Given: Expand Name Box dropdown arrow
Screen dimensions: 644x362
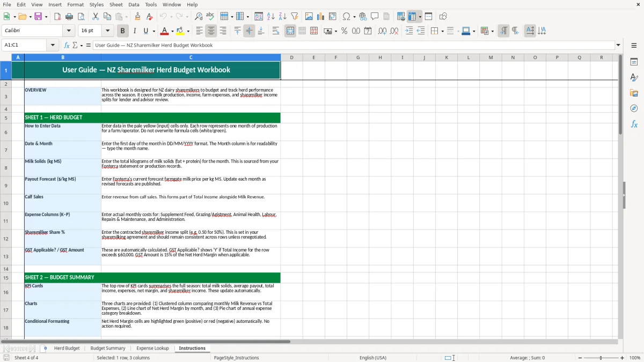Looking at the screenshot, I should coord(53,45).
